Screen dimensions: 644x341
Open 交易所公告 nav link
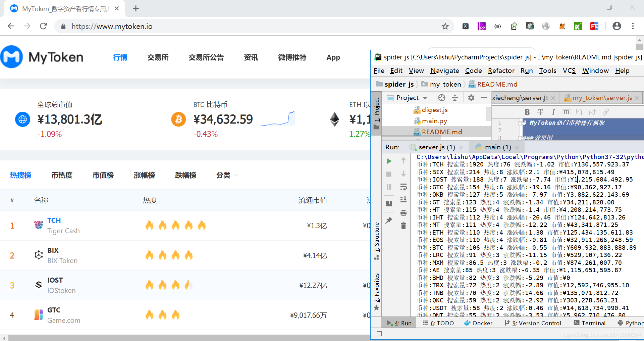click(x=206, y=57)
